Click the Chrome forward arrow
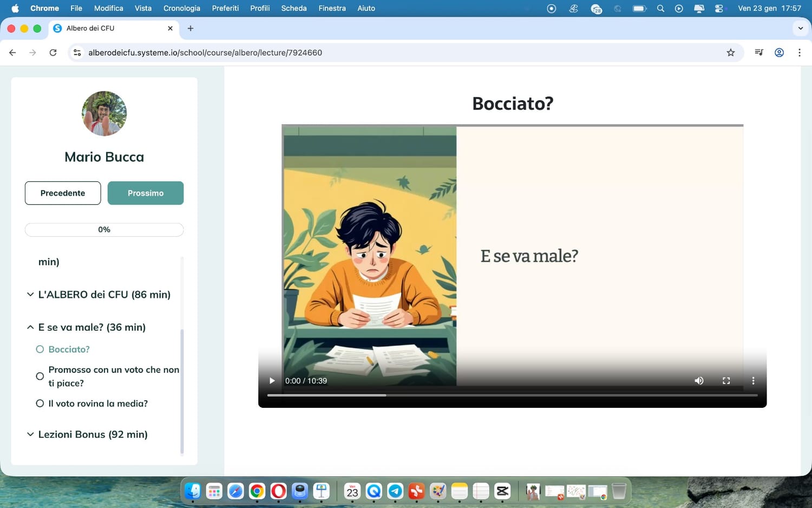This screenshot has height=508, width=812. (x=32, y=53)
